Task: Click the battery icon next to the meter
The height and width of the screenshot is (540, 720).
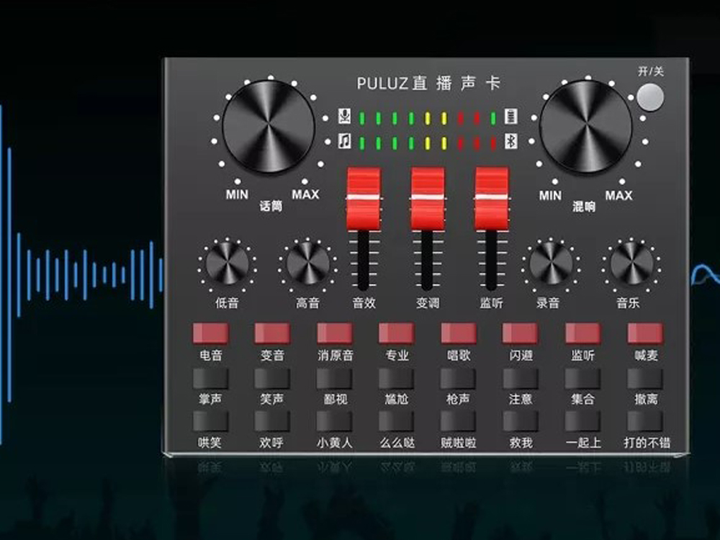Action: point(511,116)
